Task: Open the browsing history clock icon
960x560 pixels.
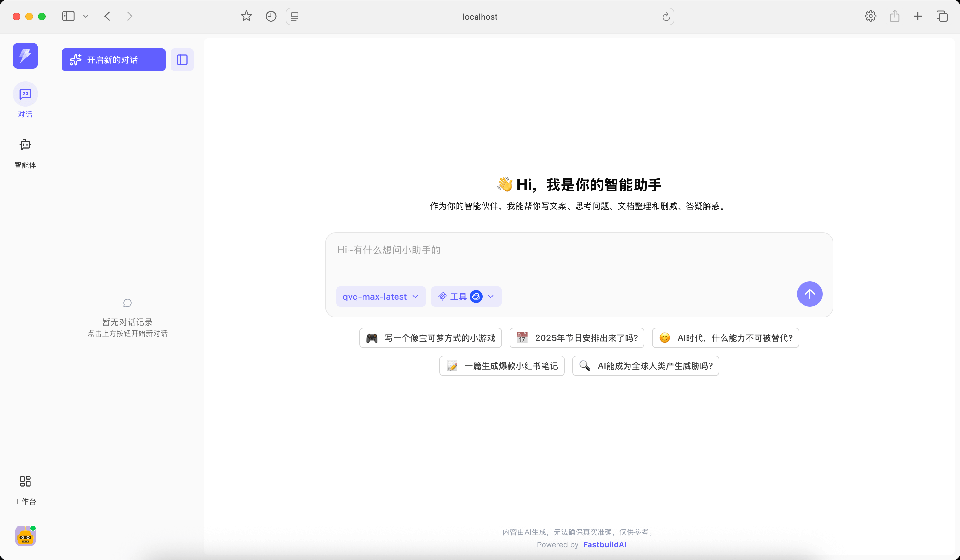Action: pos(270,16)
